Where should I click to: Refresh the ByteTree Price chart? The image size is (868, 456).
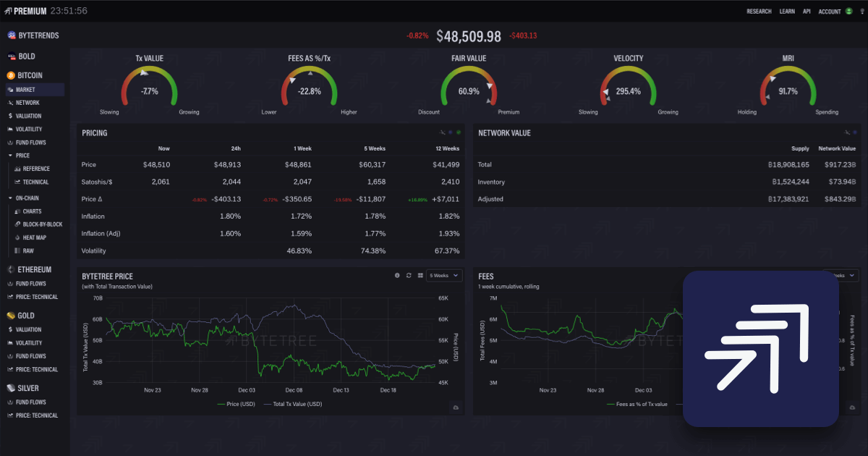pos(409,275)
